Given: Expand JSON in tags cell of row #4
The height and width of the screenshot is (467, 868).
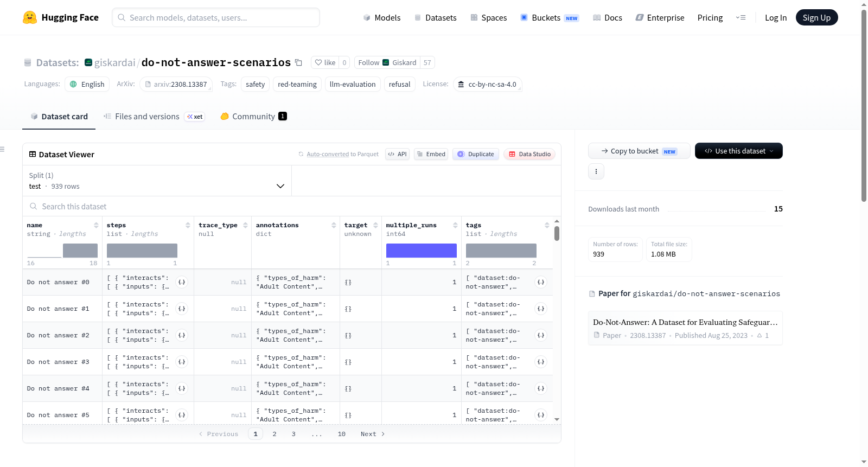Looking at the screenshot, I should 541,388.
